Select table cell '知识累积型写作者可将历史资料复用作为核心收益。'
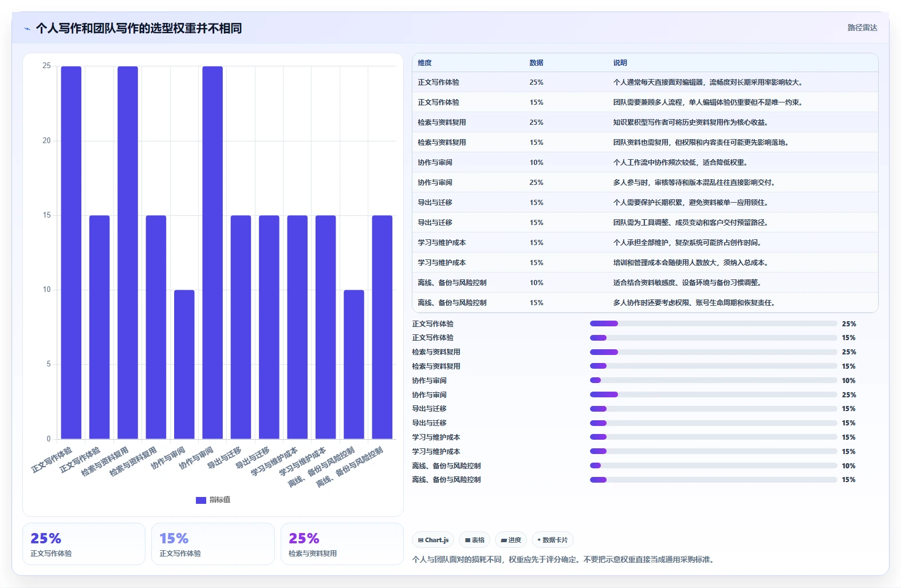The height and width of the screenshot is (588, 901). tap(691, 123)
